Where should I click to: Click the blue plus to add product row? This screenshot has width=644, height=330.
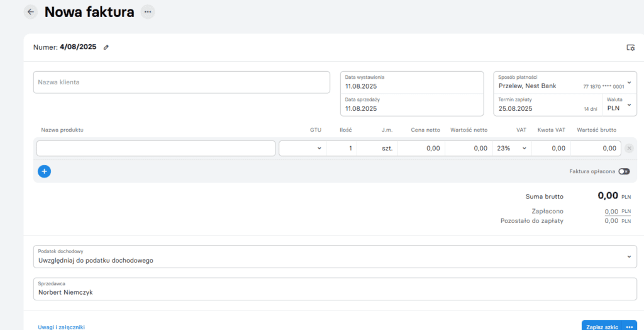(44, 171)
